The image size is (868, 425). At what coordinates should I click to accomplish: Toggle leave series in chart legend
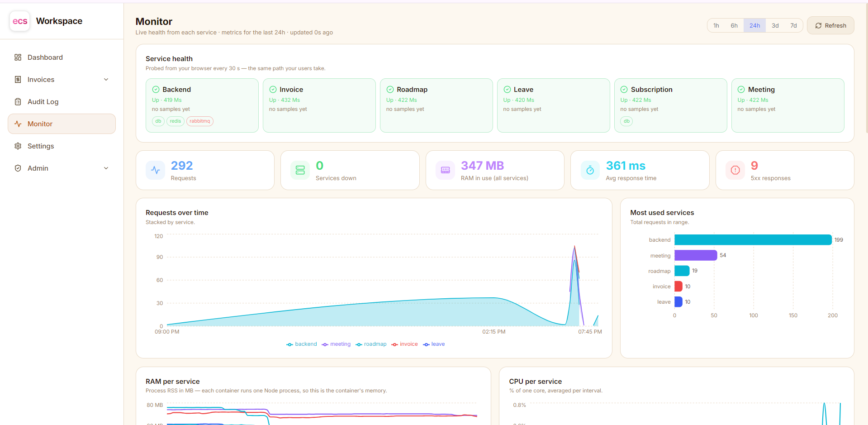[434, 344]
